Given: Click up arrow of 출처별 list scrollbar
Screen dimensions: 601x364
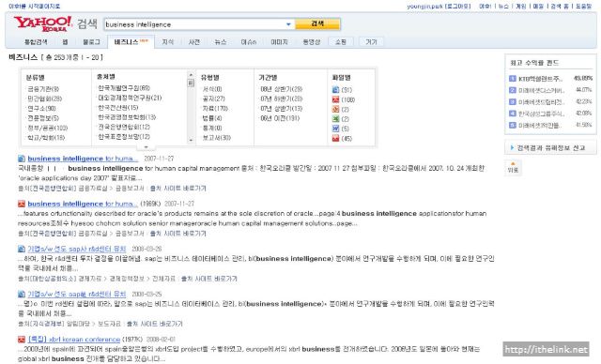Looking at the screenshot, I should tap(191, 75).
